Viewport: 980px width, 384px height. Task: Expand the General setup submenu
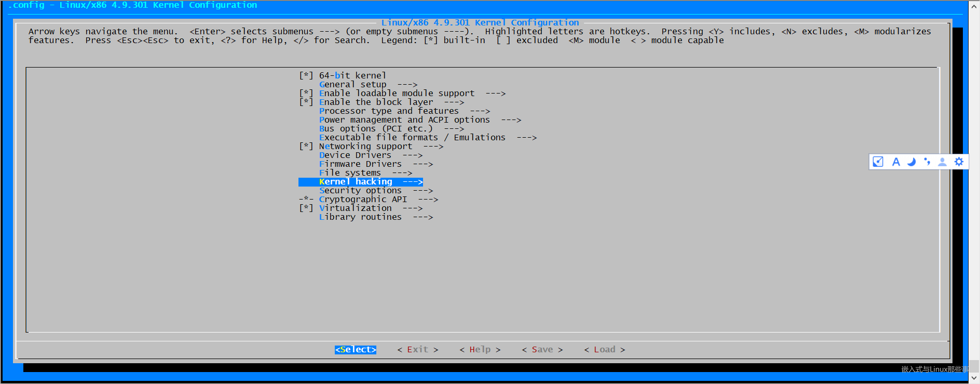coord(353,85)
